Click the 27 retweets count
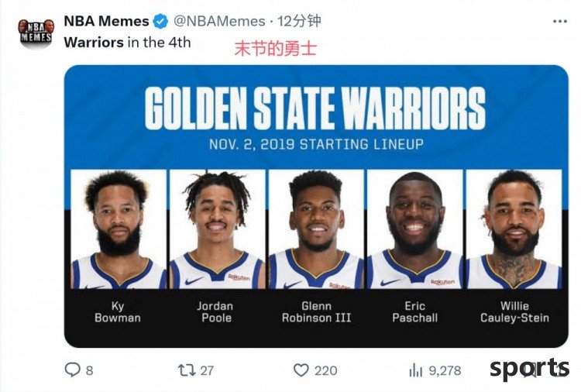The height and width of the screenshot is (392, 581). (x=207, y=370)
